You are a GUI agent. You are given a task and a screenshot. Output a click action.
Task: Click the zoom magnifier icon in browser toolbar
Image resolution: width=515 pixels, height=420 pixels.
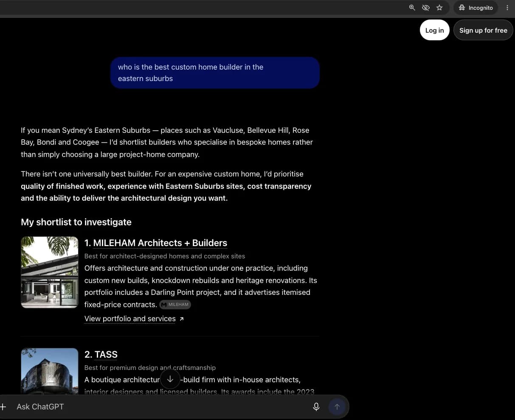pos(412,8)
